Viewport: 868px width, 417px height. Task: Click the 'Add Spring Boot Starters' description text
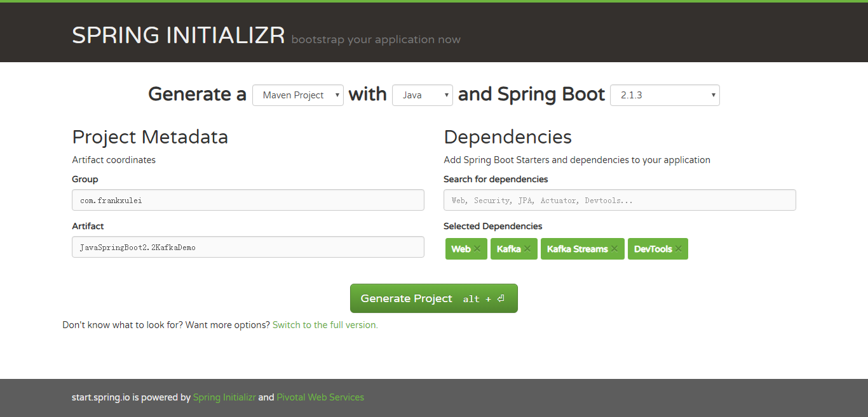point(577,160)
